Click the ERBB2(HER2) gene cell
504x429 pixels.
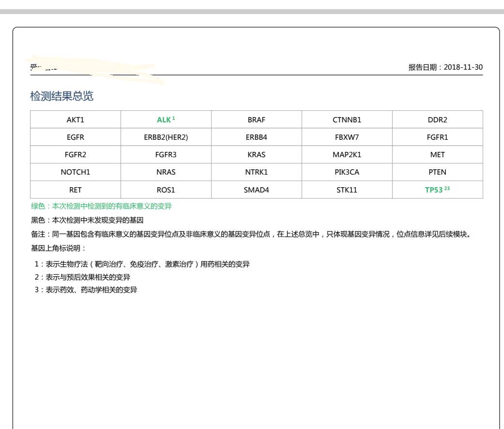tap(166, 137)
